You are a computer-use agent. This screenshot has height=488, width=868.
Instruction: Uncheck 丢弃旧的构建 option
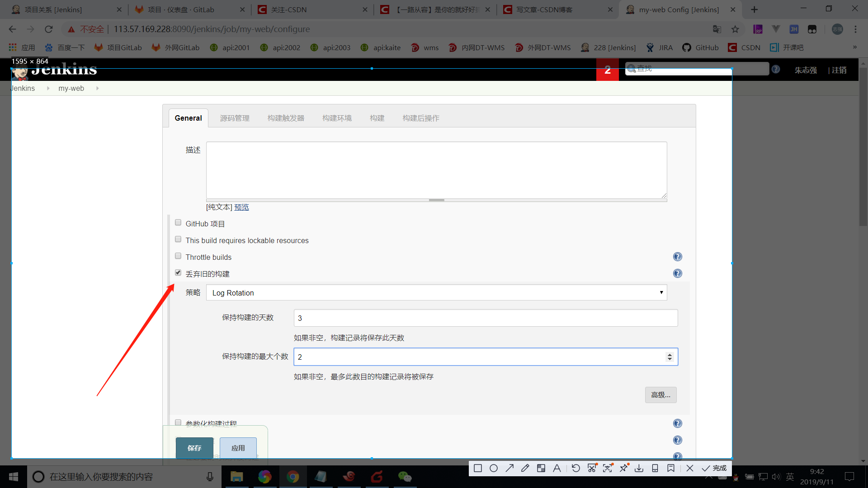coord(178,273)
